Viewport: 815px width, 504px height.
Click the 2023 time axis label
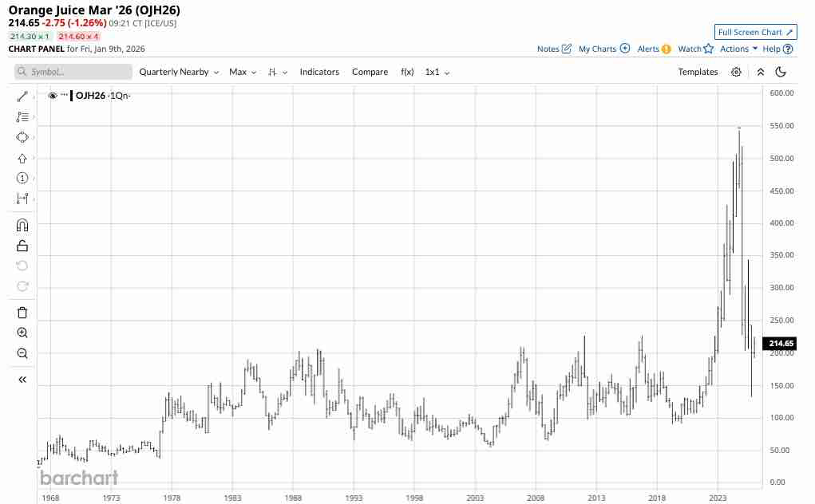pyautogui.click(x=718, y=498)
